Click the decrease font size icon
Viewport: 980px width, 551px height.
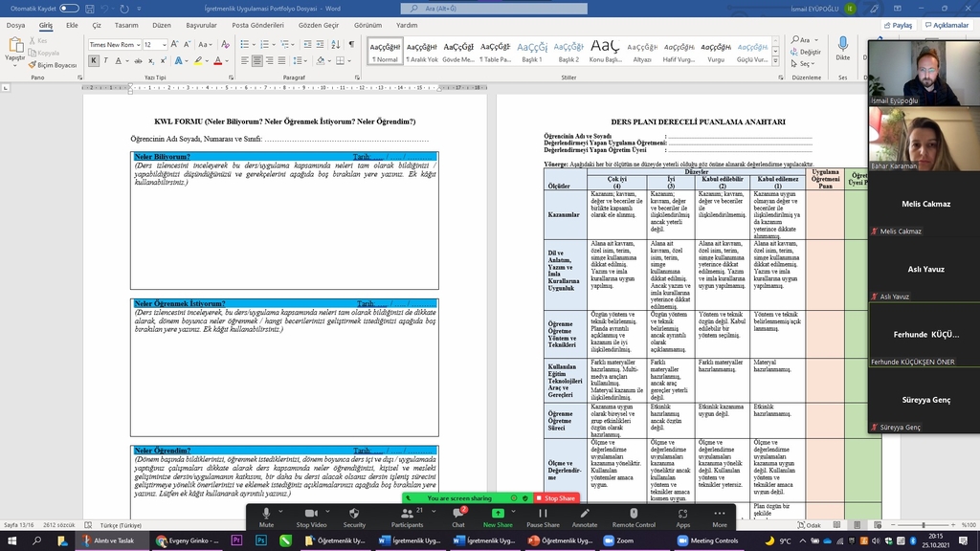187,44
